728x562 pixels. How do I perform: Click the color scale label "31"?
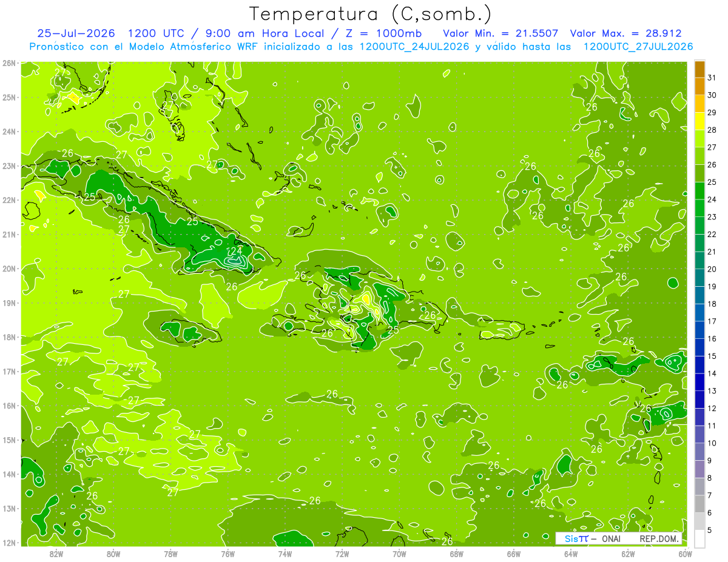pos(712,78)
